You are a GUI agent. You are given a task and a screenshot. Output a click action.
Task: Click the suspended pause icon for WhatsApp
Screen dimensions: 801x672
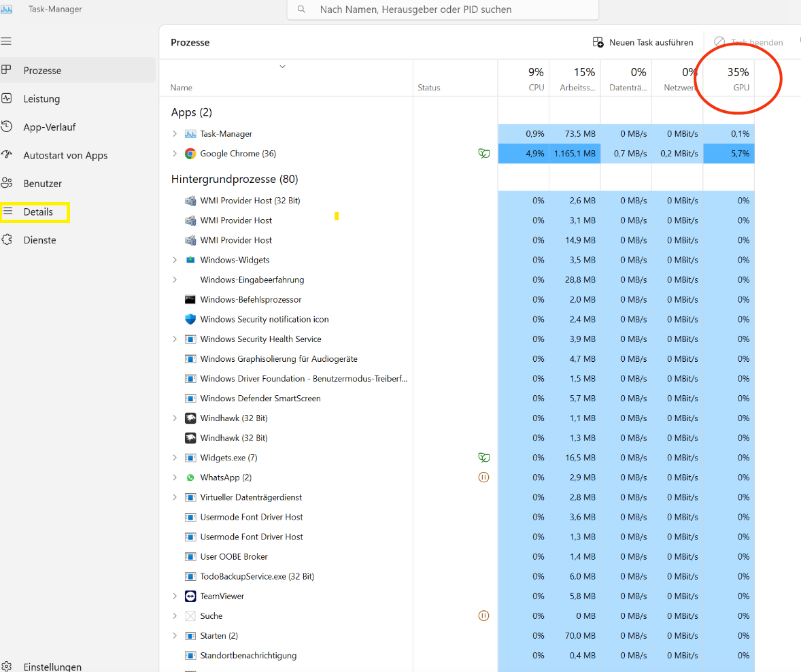[483, 477]
